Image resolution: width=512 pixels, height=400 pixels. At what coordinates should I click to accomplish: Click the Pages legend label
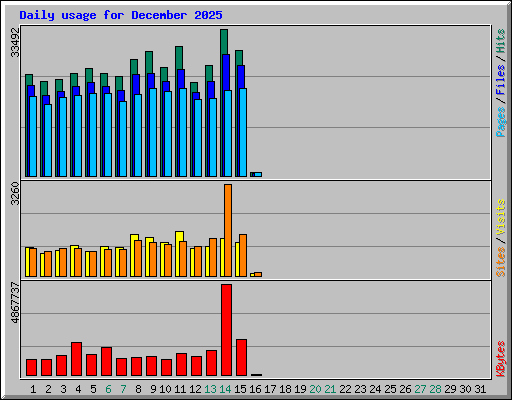500,122
